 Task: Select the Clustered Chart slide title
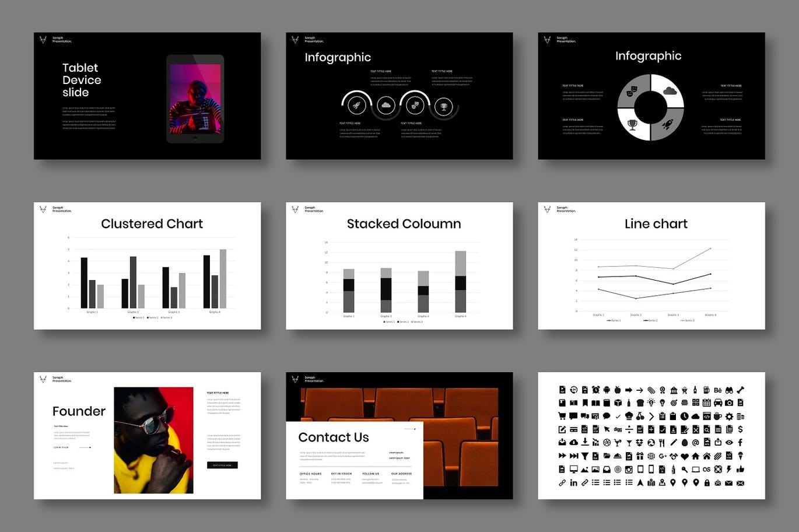[x=152, y=224]
